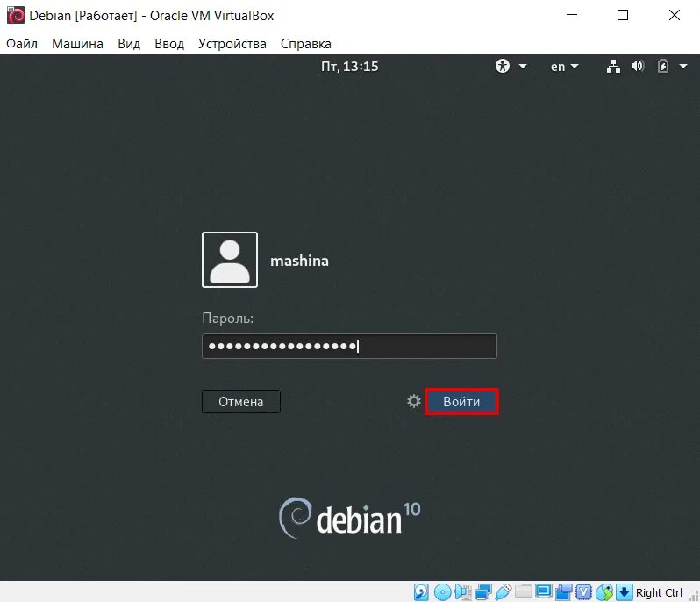The height and width of the screenshot is (602, 700).
Task: Open the Вид menu
Action: [x=129, y=44]
